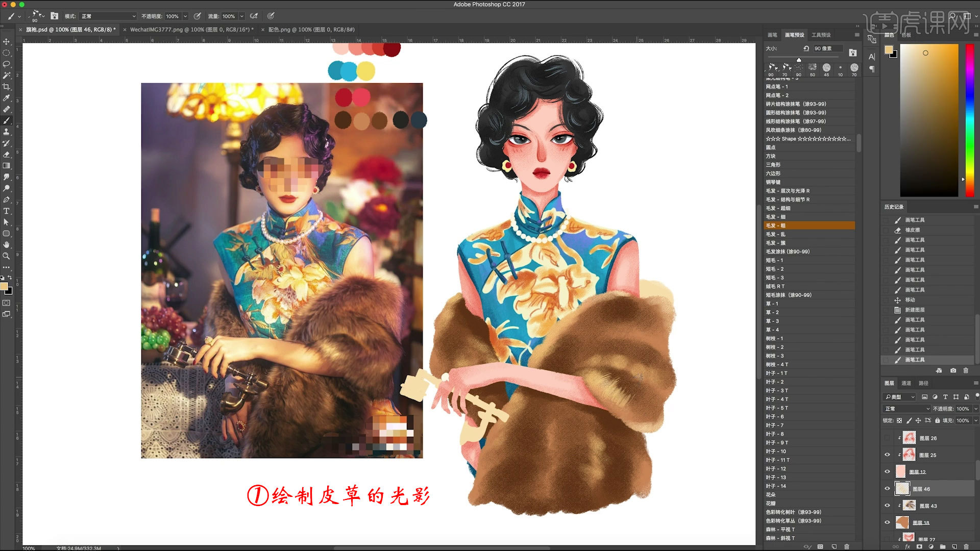Open the flow 流量 dropdown arrow

pyautogui.click(x=242, y=16)
